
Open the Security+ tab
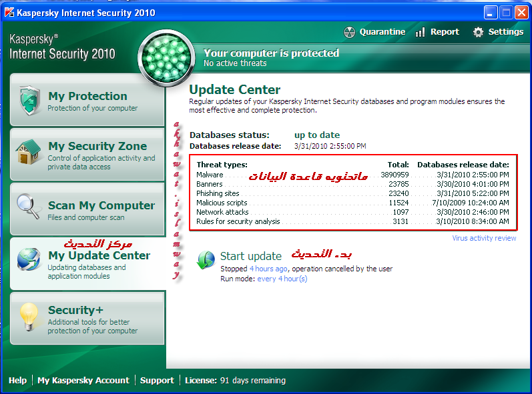coord(87,319)
